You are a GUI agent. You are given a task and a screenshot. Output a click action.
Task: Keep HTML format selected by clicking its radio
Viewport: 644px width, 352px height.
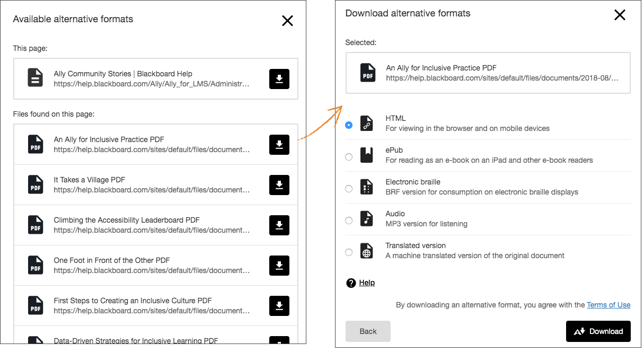coord(349,125)
